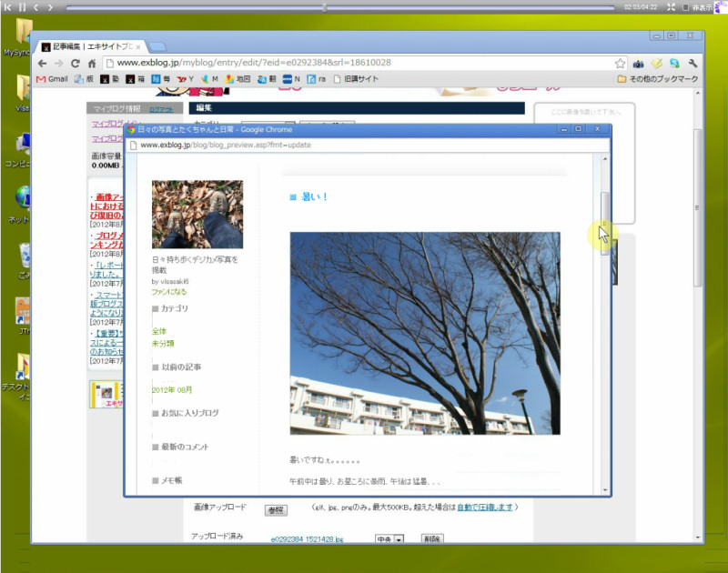728x573 pixels.
Task: Open the ra bookmark
Action: [x=317, y=79]
